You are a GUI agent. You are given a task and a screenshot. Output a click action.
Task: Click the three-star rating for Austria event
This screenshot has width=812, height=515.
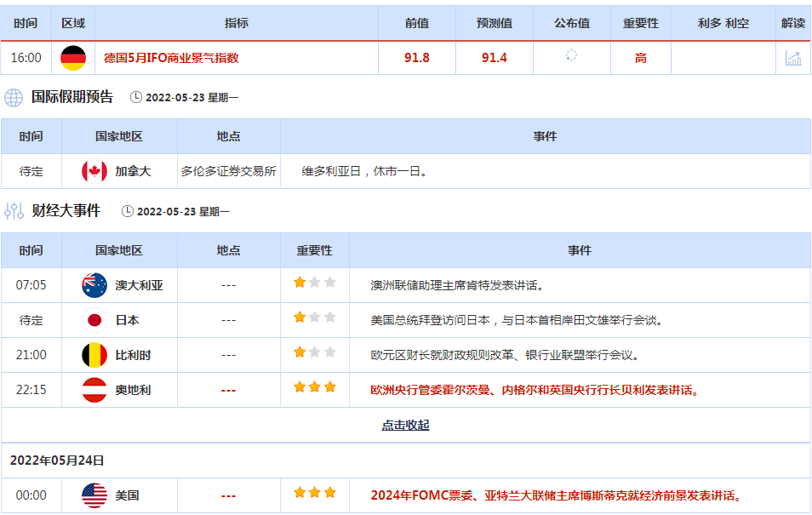pos(315,388)
